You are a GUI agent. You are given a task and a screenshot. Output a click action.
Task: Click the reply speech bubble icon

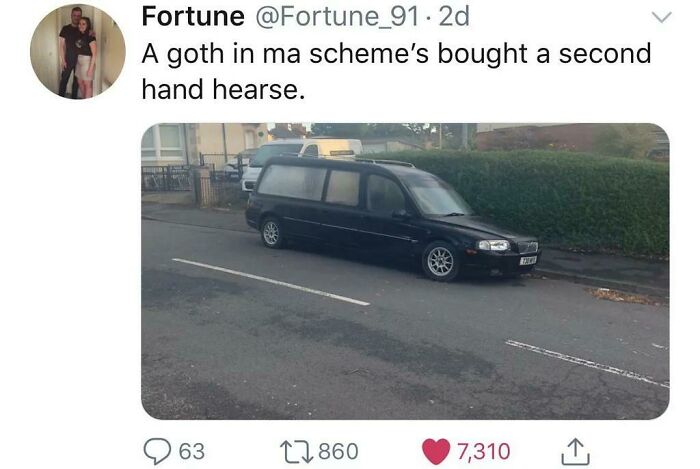[157, 451]
